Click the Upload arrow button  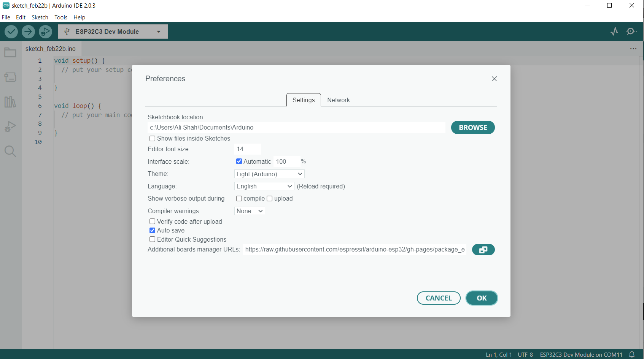[x=28, y=32]
